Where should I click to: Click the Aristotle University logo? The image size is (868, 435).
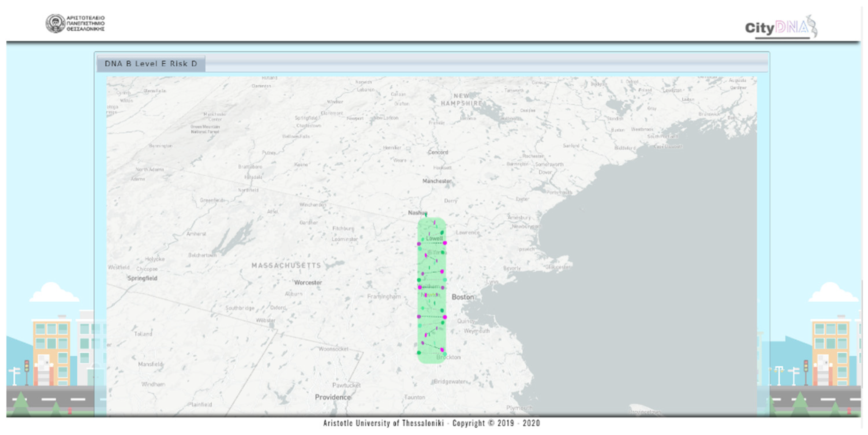coord(75,23)
